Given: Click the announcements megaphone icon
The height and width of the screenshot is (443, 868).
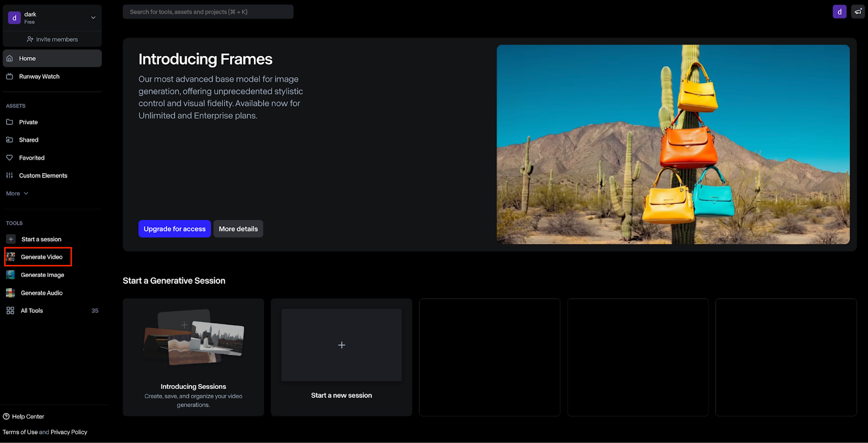Looking at the screenshot, I should coord(858,11).
